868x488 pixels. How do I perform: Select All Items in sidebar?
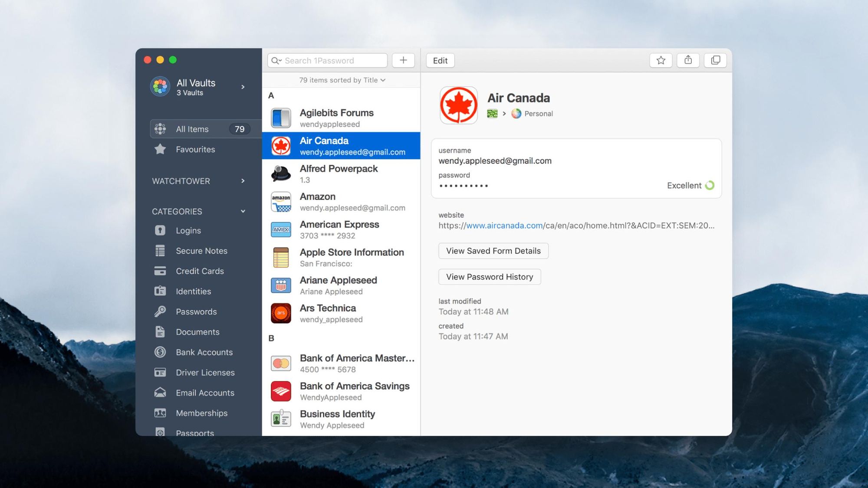[x=206, y=129]
